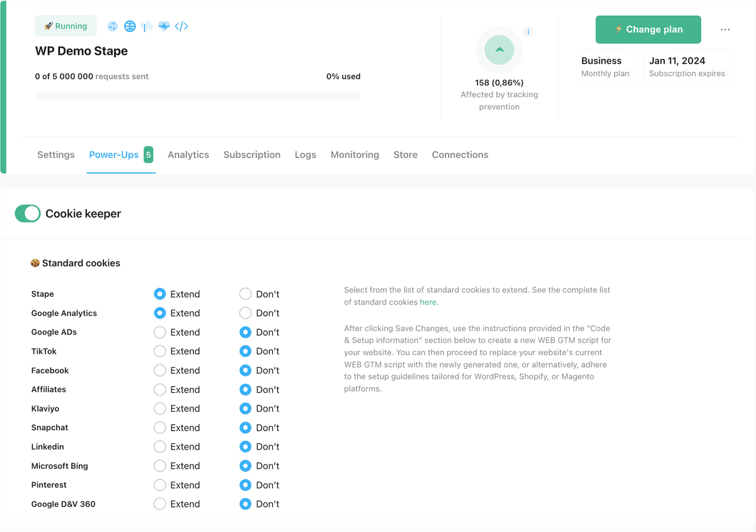Click the globe icon near Running badge

click(130, 26)
